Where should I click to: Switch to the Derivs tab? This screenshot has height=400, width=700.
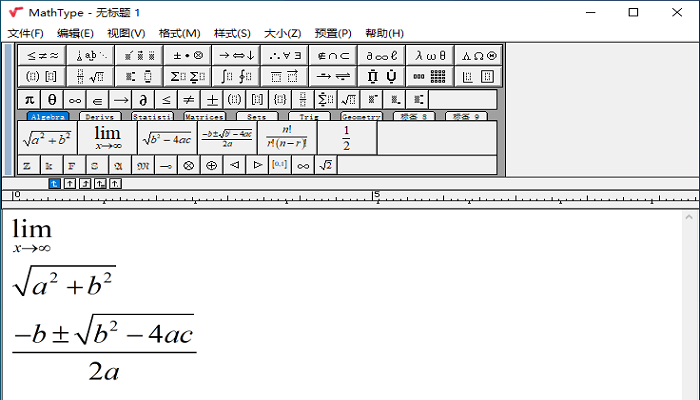[100, 117]
